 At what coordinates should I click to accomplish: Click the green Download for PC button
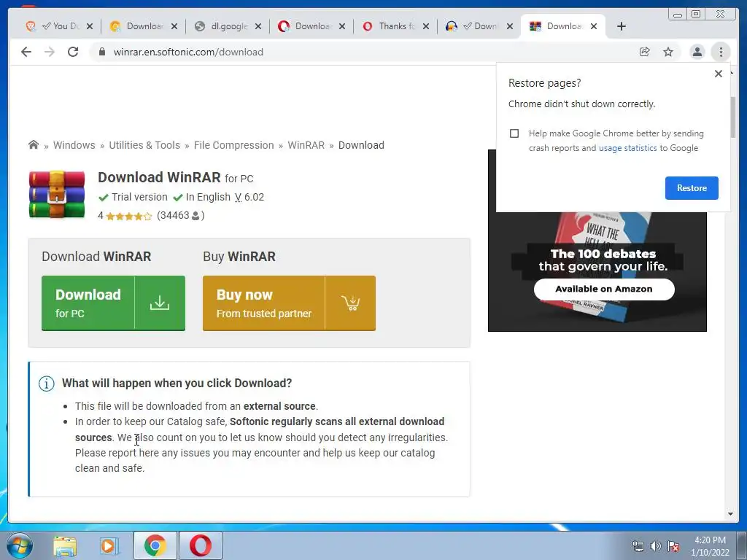[x=113, y=303]
